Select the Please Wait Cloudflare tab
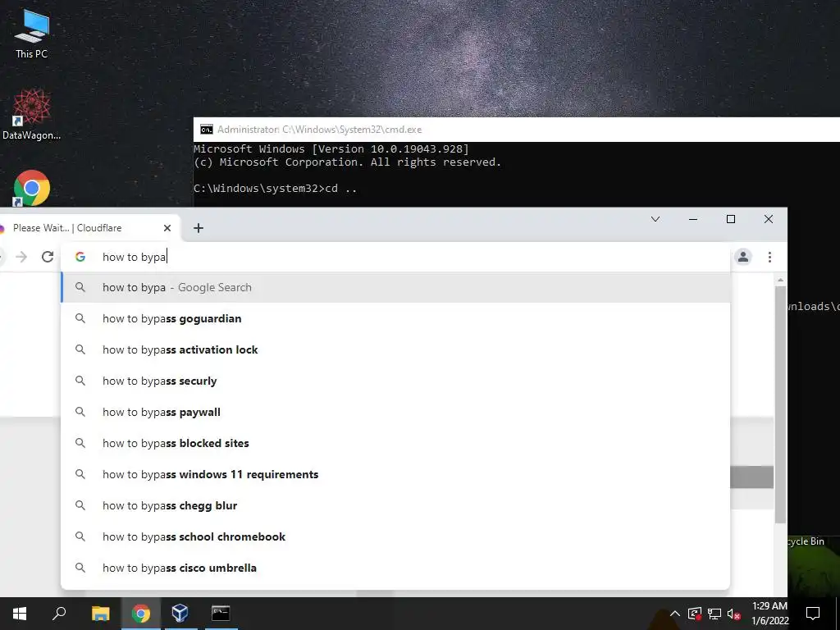Image resolution: width=840 pixels, height=630 pixels. pos(85,228)
